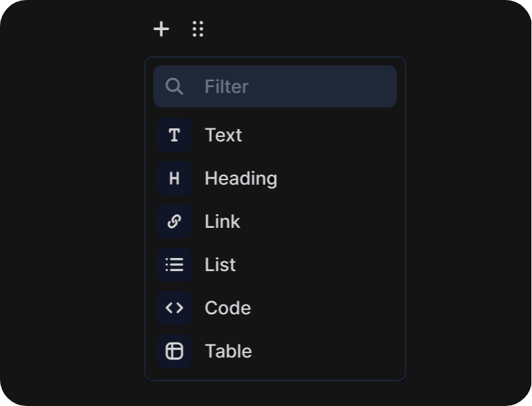Select the Heading menu label
The width and height of the screenshot is (532, 406).
(241, 178)
